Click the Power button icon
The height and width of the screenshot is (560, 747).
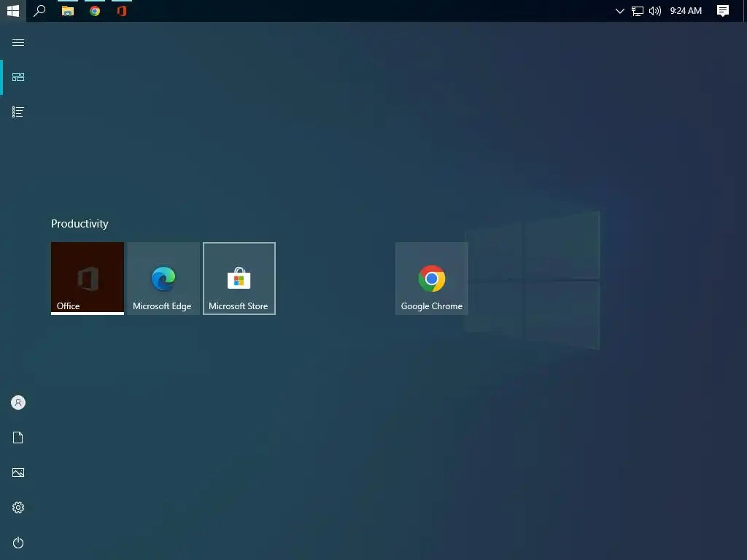point(18,542)
